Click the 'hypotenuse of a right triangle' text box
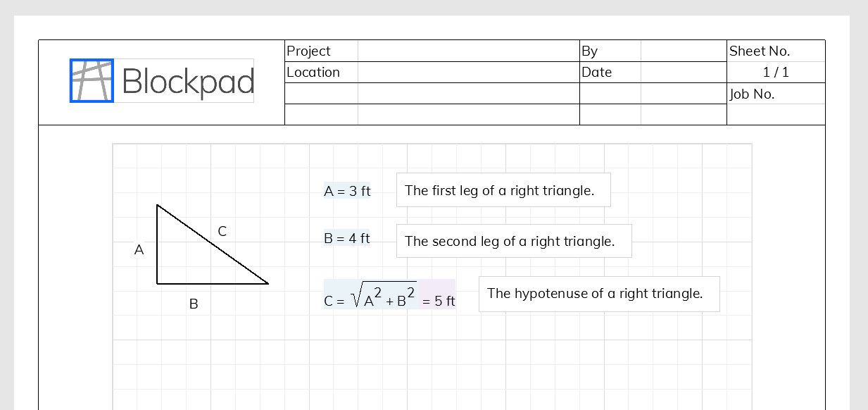868x410 pixels. [x=599, y=294]
